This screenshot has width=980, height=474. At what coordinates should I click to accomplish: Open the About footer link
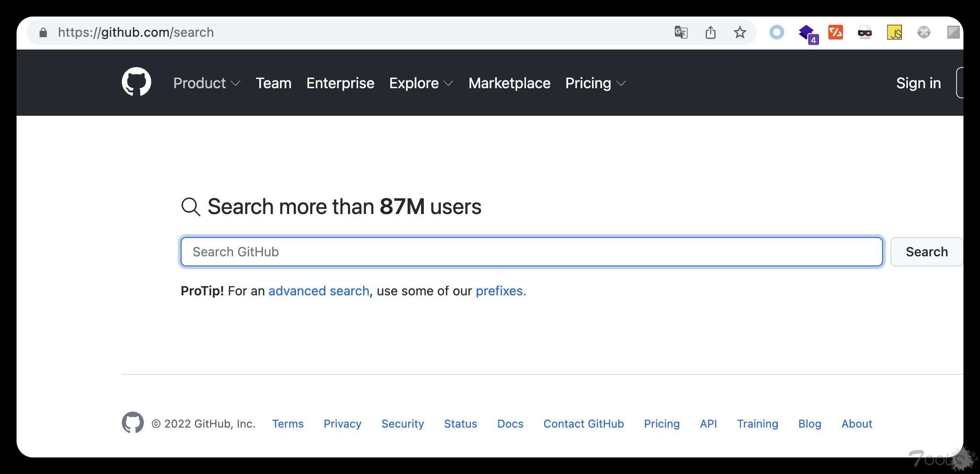click(x=857, y=423)
